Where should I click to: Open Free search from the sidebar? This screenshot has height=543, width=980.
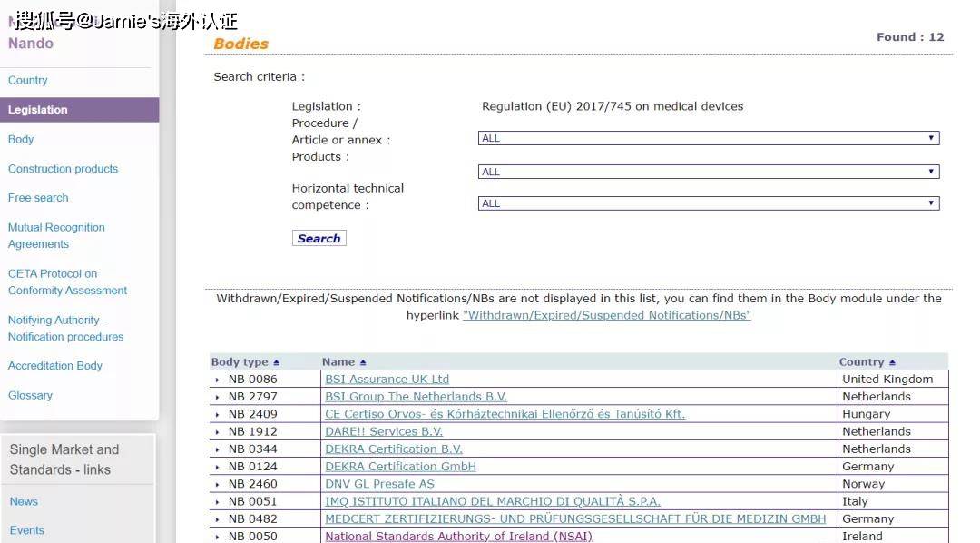pos(38,198)
